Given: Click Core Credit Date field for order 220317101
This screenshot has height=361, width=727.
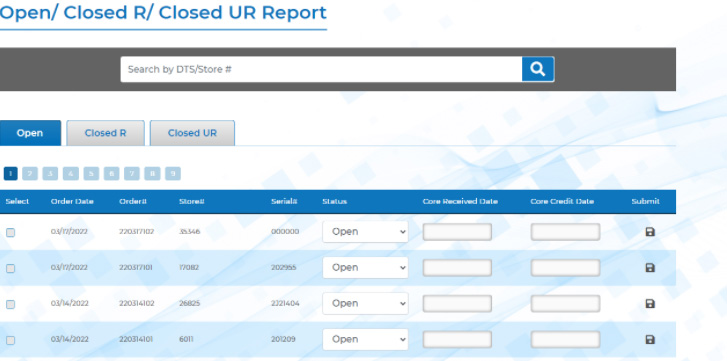Looking at the screenshot, I should (565, 267).
